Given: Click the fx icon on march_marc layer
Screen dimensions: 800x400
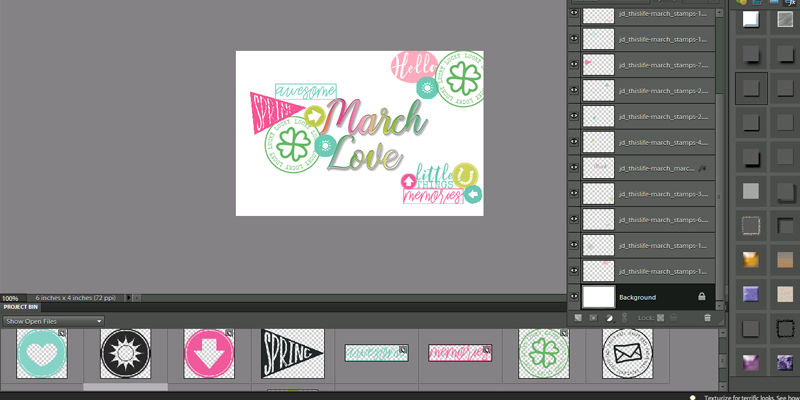Looking at the screenshot, I should point(702,168).
